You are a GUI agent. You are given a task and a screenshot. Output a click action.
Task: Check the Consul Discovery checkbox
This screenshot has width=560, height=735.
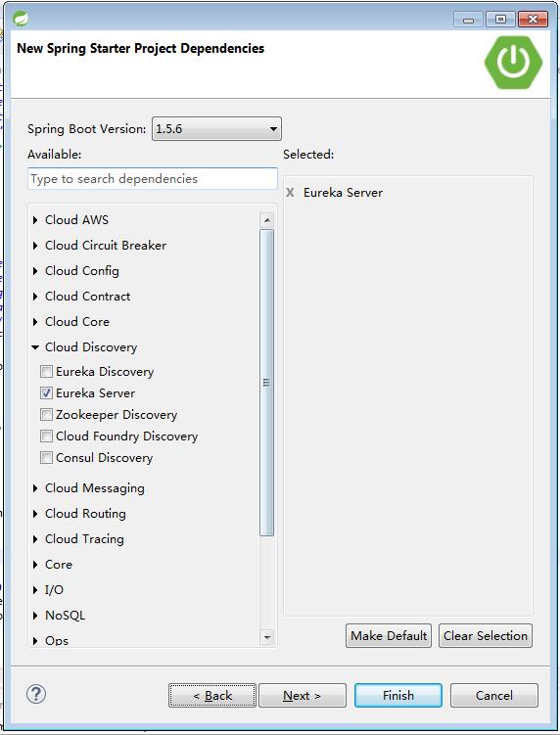(x=46, y=458)
